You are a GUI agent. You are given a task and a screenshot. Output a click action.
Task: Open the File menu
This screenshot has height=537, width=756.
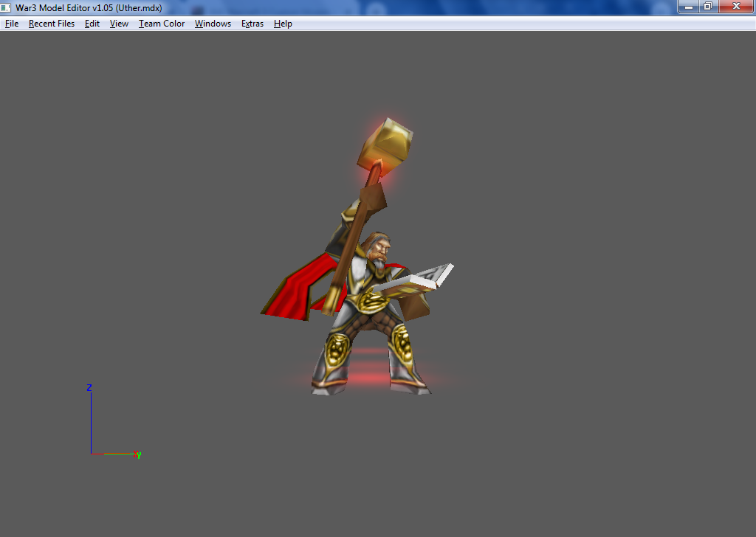[12, 24]
